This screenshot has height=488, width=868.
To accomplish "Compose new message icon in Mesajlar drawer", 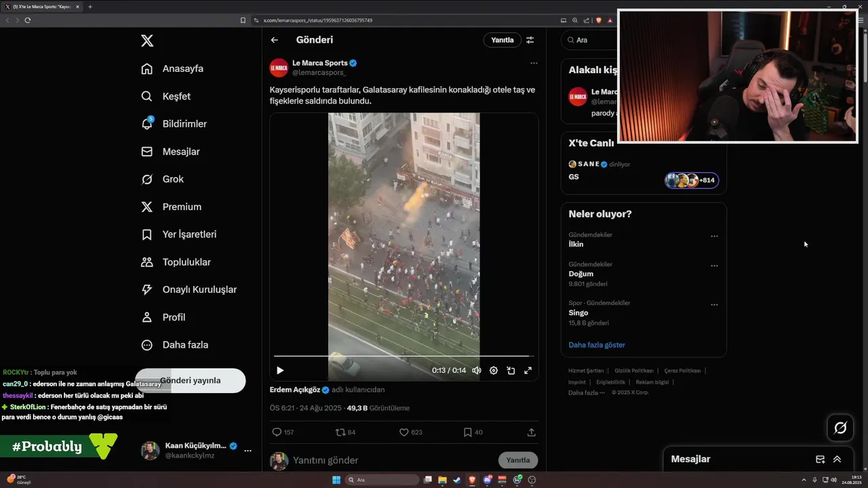I will point(820,459).
